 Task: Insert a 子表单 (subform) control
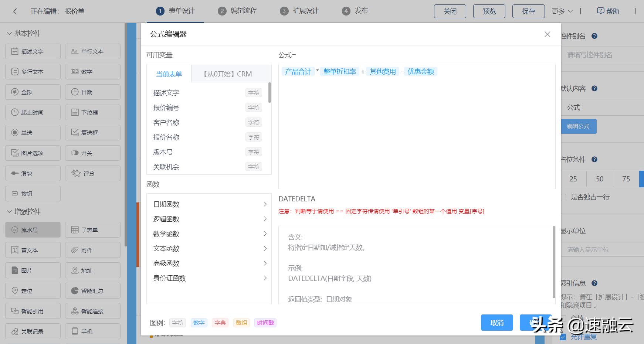click(x=92, y=229)
